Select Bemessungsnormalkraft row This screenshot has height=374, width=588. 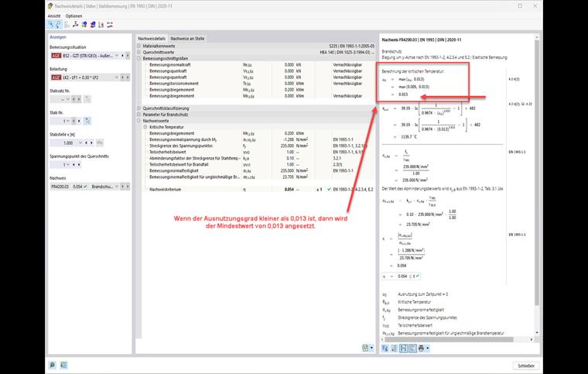click(x=258, y=65)
